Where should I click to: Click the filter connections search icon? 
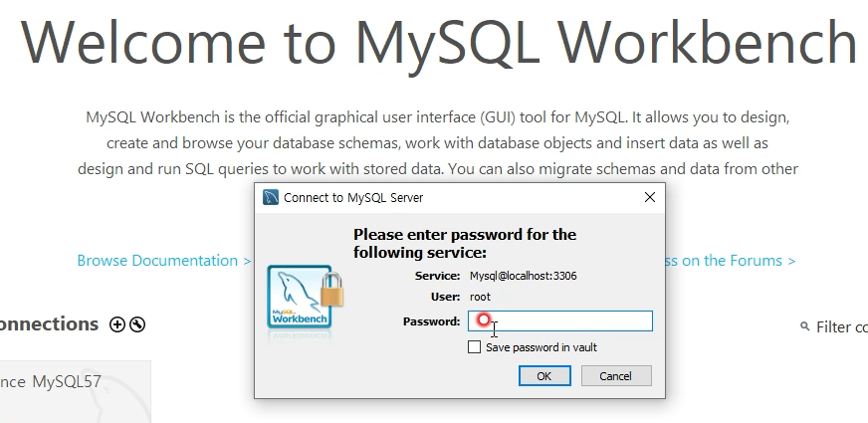coord(805,326)
